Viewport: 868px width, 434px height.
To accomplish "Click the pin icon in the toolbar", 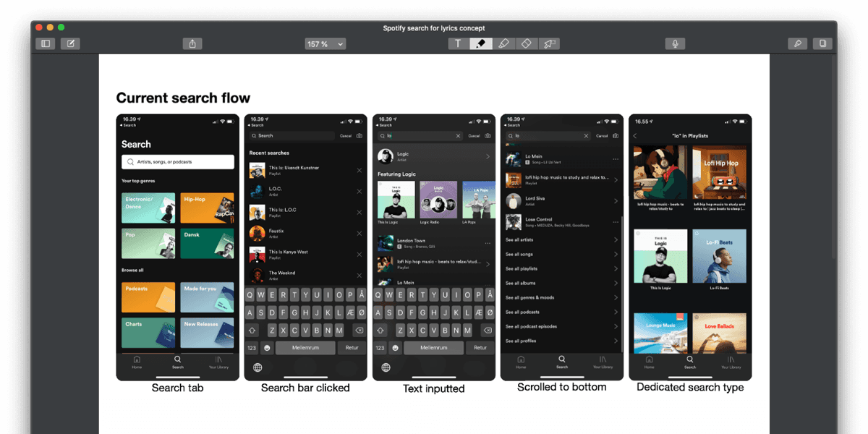I will click(x=798, y=43).
